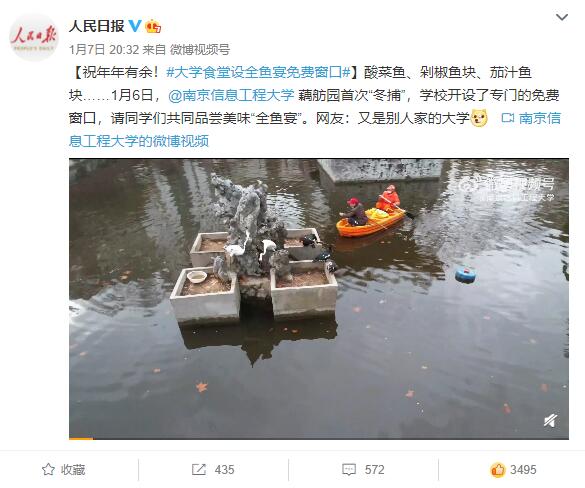Click the repost share icon
The height and width of the screenshot is (488, 585).
pyautogui.click(x=198, y=469)
